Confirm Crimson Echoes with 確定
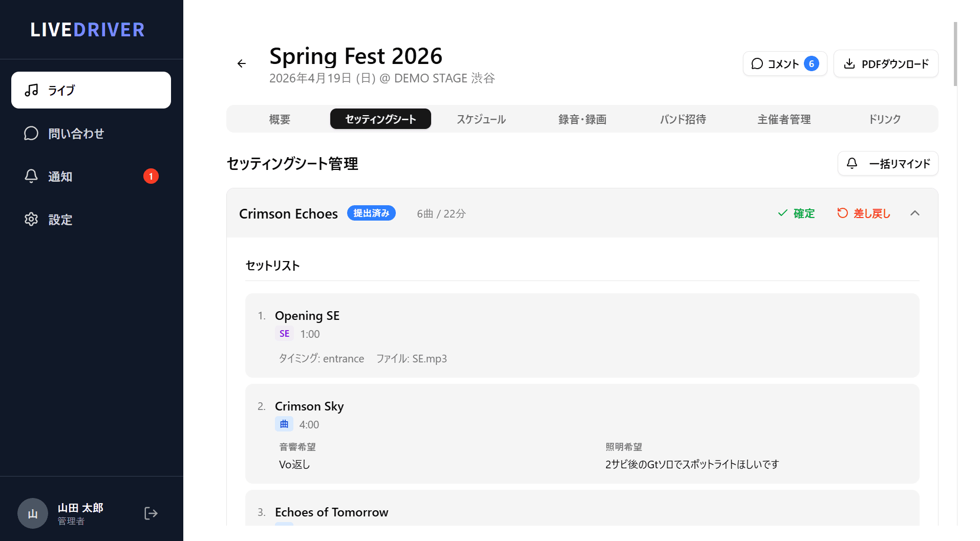The image size is (980, 541). click(796, 213)
